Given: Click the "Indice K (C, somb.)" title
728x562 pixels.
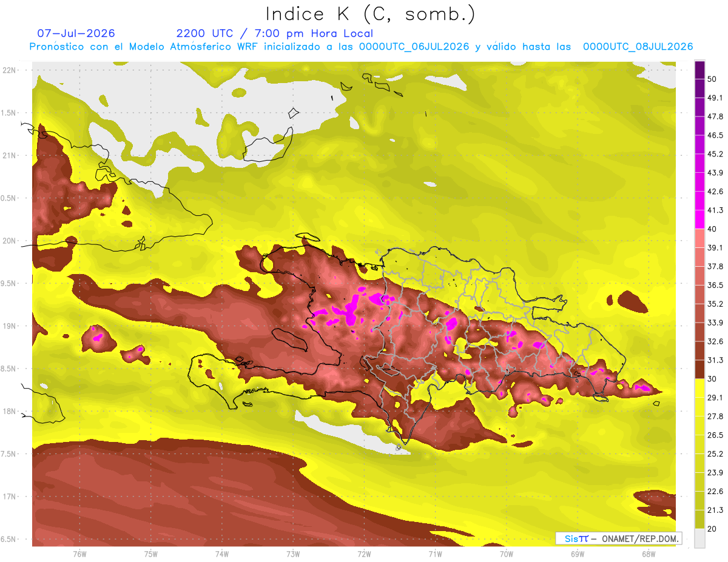Looking at the screenshot, I should pos(370,15).
